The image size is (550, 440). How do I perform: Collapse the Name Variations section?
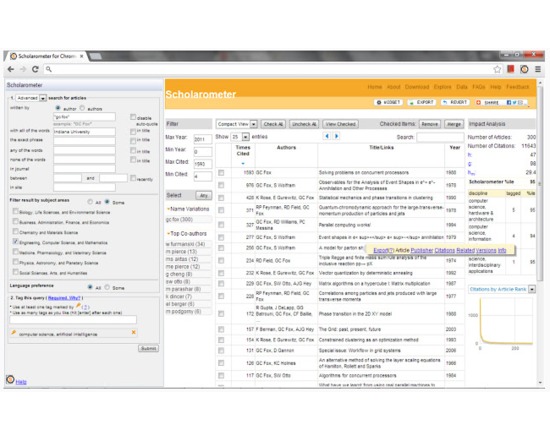pos(168,209)
